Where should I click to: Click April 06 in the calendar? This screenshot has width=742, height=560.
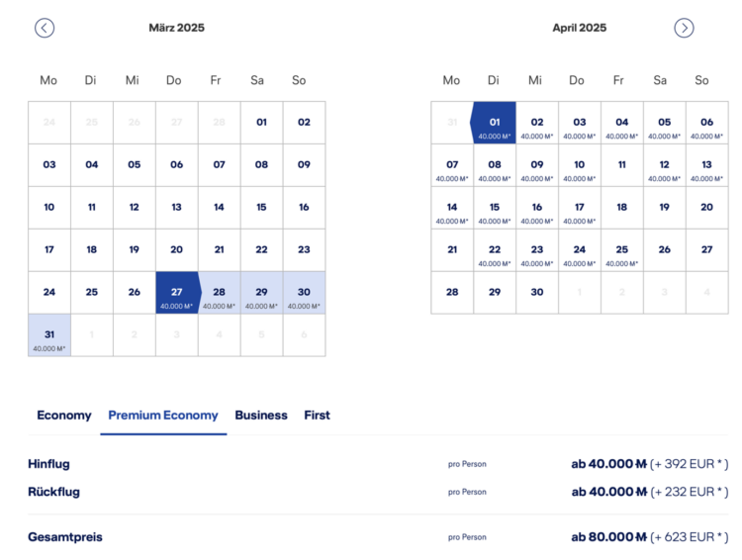coord(707,123)
